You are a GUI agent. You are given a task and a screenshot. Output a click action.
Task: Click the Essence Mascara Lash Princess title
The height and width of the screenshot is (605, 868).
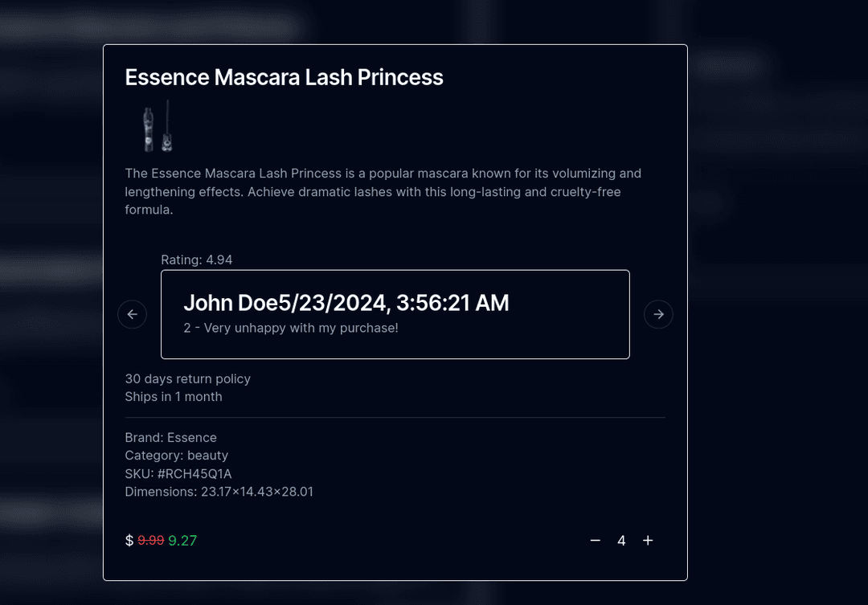[284, 77]
